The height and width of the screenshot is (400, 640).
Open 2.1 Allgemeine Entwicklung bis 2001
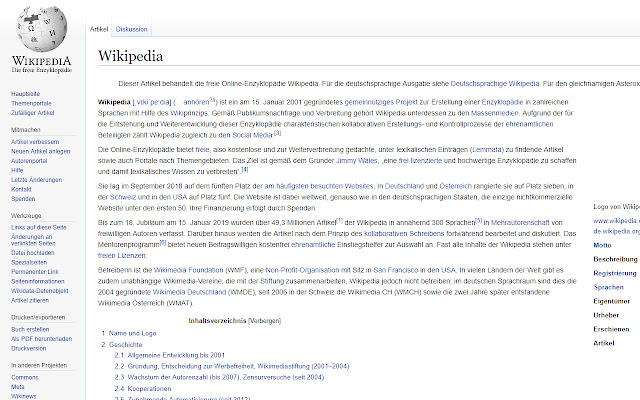(x=170, y=355)
